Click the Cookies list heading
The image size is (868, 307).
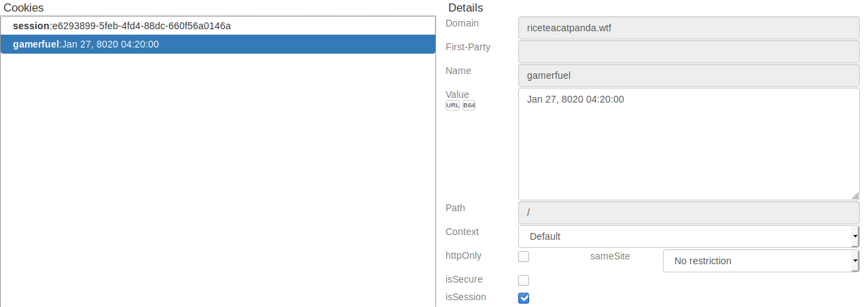coord(24,7)
